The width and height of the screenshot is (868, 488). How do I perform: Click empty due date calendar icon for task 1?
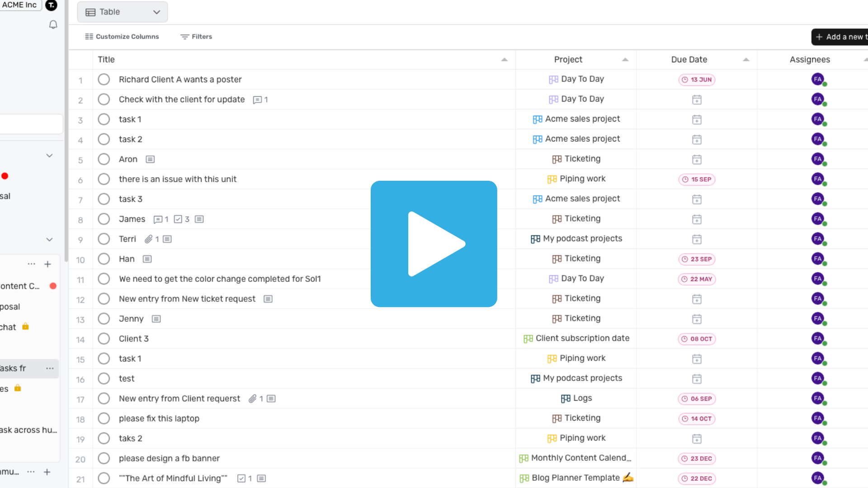(697, 120)
